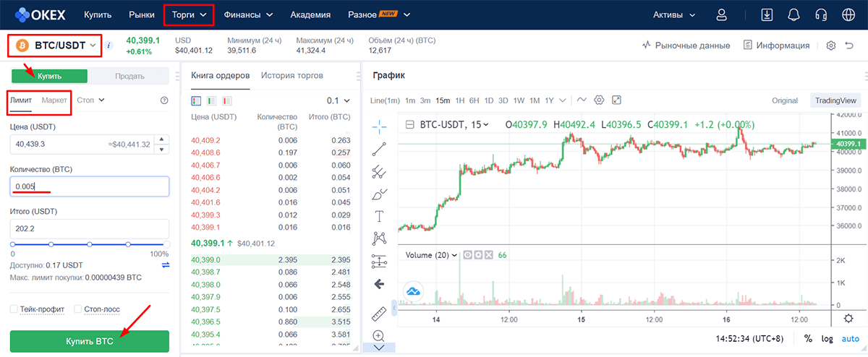The image size is (868, 357).
Task: Open the 0.1 price grouping dropdown
Action: (x=338, y=100)
